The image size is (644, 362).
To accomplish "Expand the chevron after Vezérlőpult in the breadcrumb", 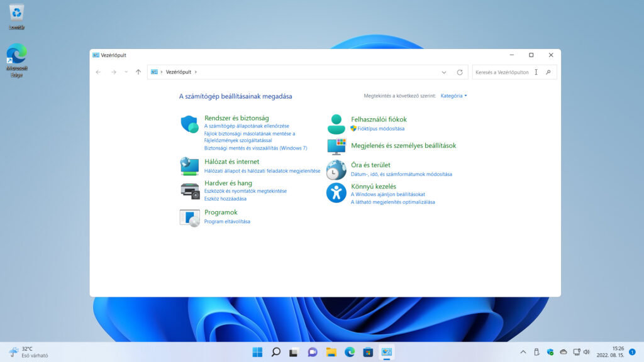I will tap(196, 72).
